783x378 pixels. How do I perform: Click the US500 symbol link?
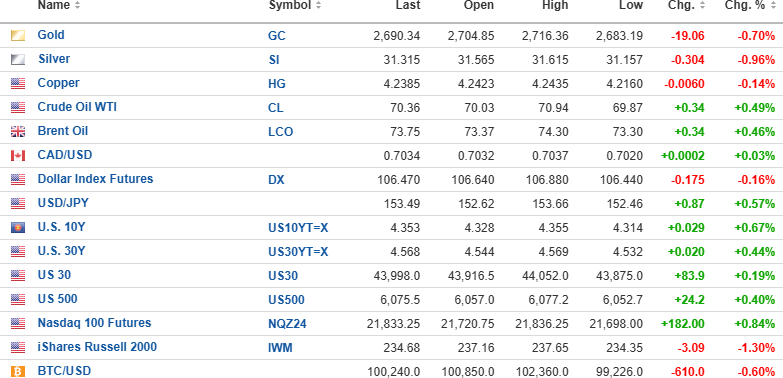(286, 300)
